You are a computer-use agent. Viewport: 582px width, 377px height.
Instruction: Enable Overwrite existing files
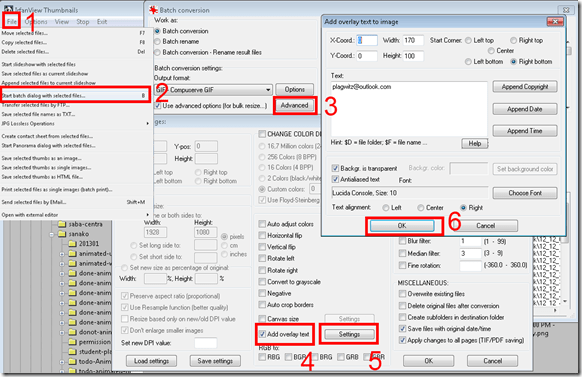coord(402,294)
